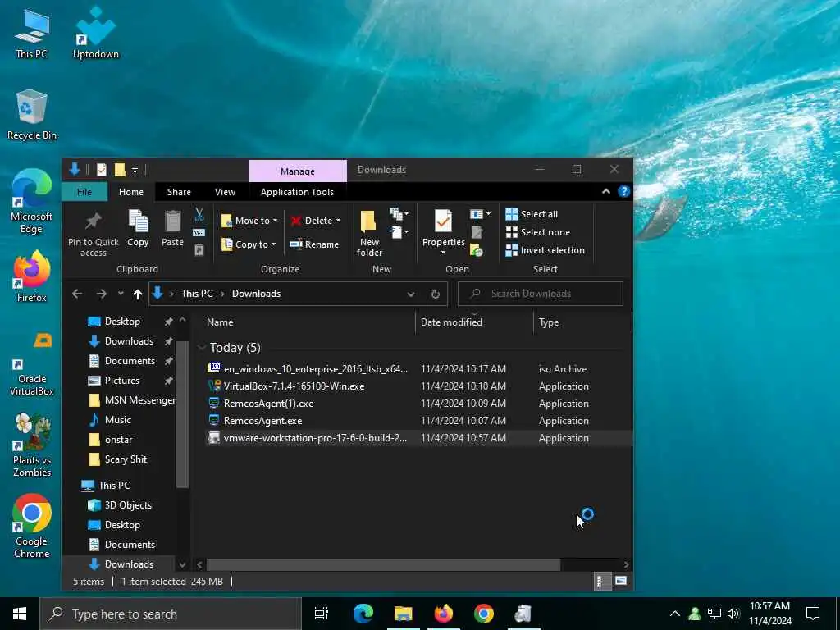
Task: Create a New folder
Action: pos(369,233)
